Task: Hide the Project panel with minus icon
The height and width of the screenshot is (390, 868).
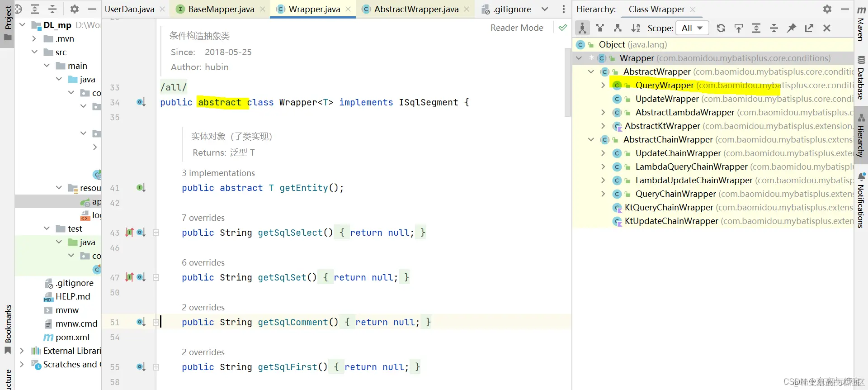Action: pos(92,9)
